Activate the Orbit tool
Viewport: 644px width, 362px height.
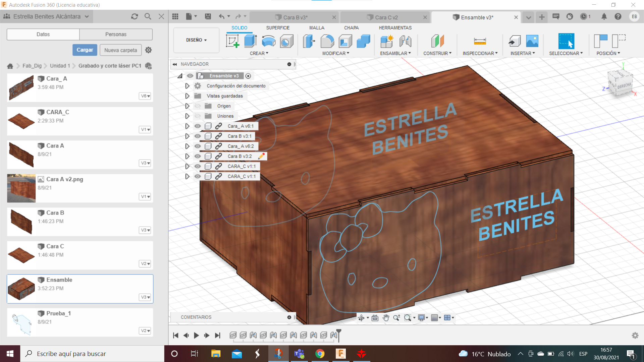[362, 318]
